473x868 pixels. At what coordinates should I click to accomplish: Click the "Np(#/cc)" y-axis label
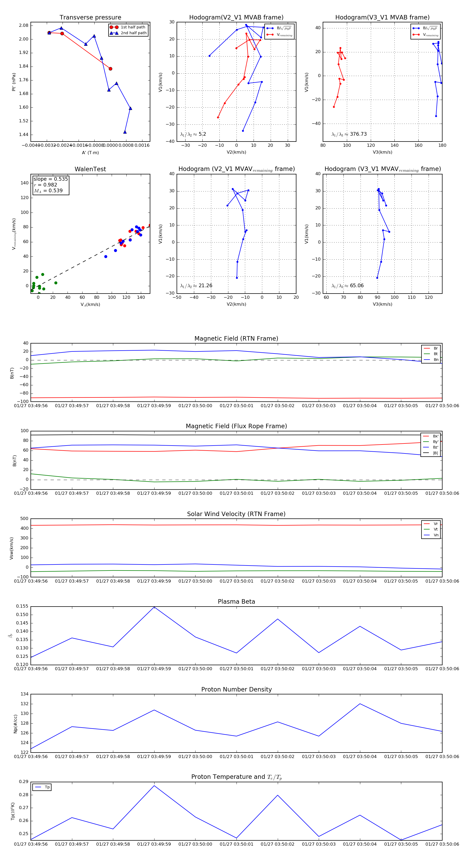click(x=15, y=724)
